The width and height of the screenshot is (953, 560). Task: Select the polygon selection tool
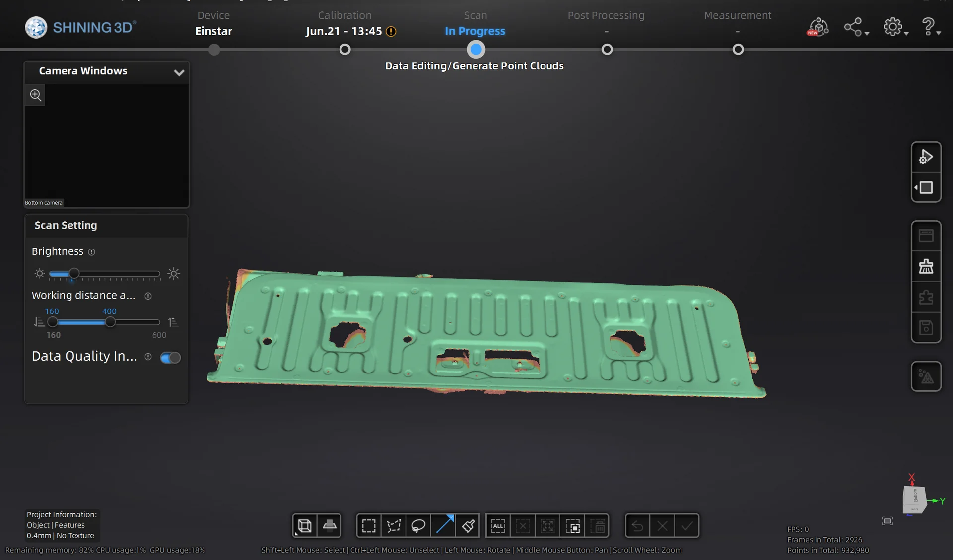(394, 526)
